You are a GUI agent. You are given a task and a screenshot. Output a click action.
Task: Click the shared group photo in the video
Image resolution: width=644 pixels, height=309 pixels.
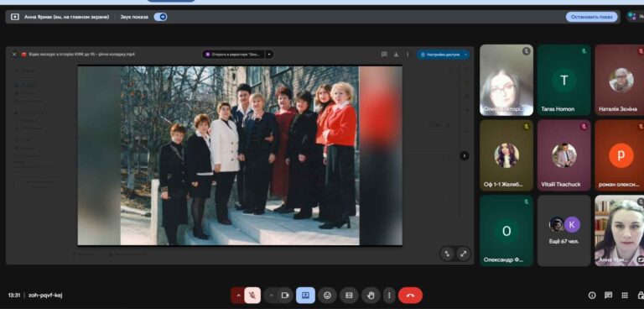pos(240,155)
